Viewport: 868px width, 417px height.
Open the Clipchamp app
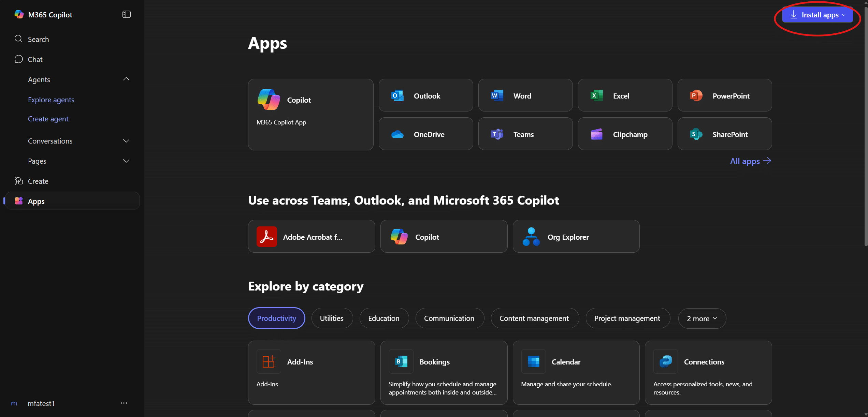click(x=625, y=134)
